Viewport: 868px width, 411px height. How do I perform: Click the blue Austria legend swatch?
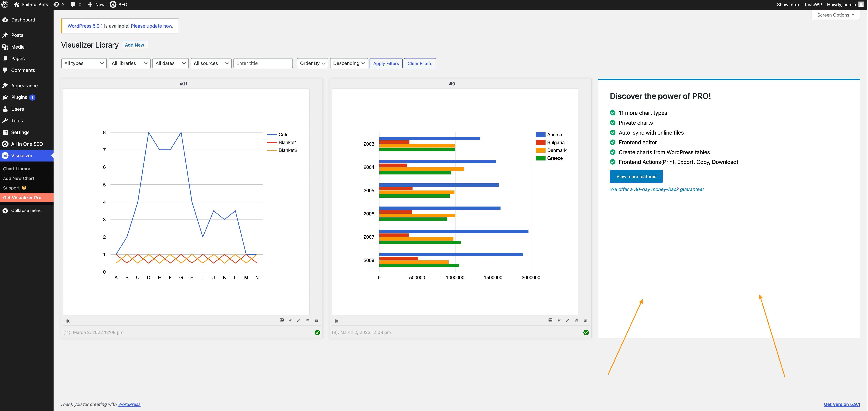tap(540, 134)
